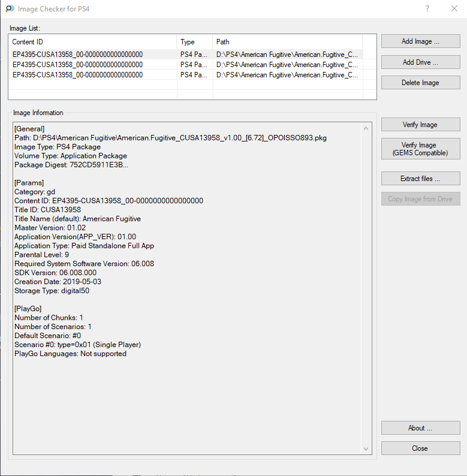
Task: Open the Extract files dialog
Action: (421, 179)
